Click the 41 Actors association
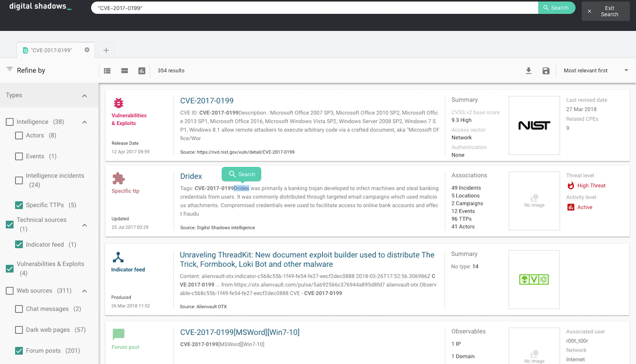636x364 pixels. coord(463,227)
